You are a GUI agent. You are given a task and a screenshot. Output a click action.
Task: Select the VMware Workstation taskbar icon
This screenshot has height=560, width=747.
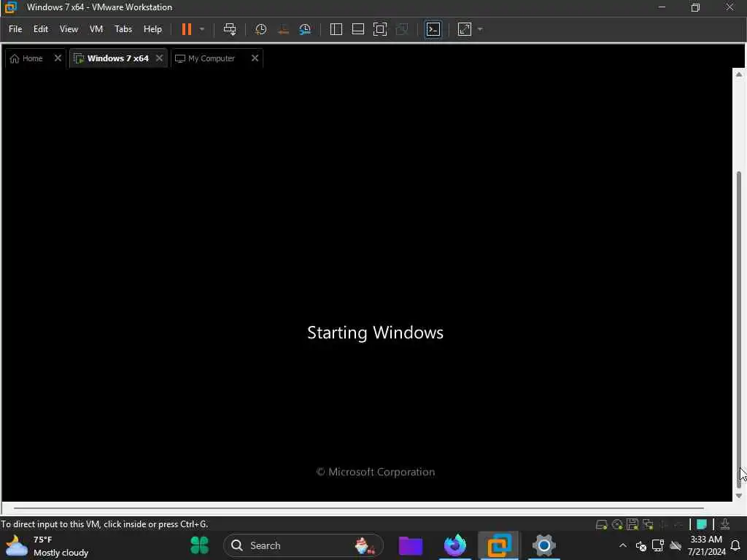tap(499, 545)
